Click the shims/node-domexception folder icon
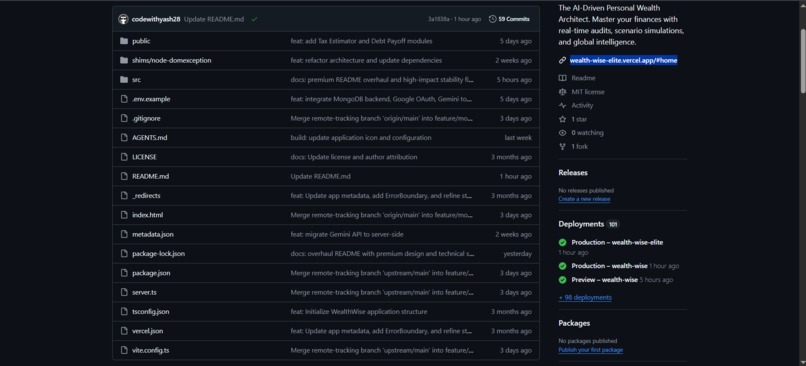The width and height of the screenshot is (806, 366). tap(123, 60)
